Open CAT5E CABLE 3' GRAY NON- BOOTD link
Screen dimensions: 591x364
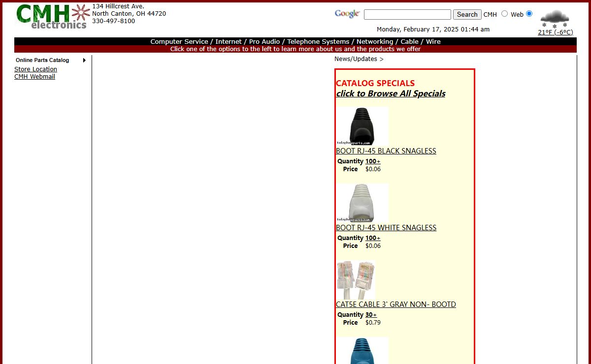(396, 304)
